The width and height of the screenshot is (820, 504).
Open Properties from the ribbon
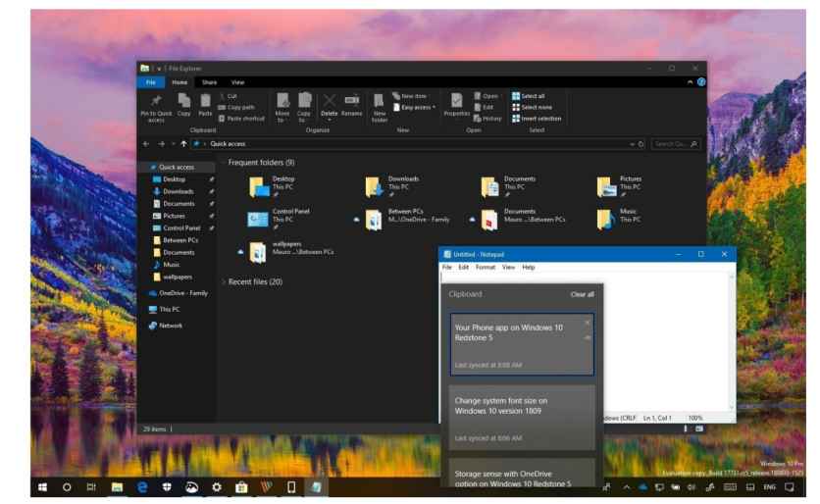pos(456,103)
